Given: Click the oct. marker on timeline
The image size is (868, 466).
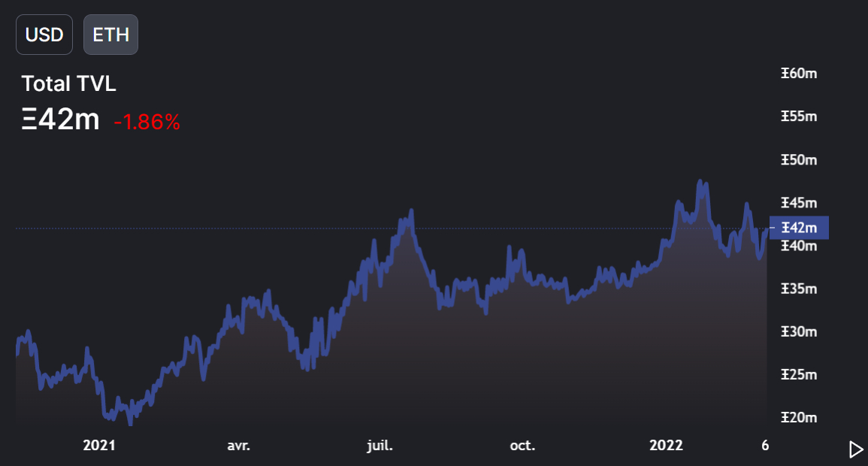Looking at the screenshot, I should click(x=522, y=446).
